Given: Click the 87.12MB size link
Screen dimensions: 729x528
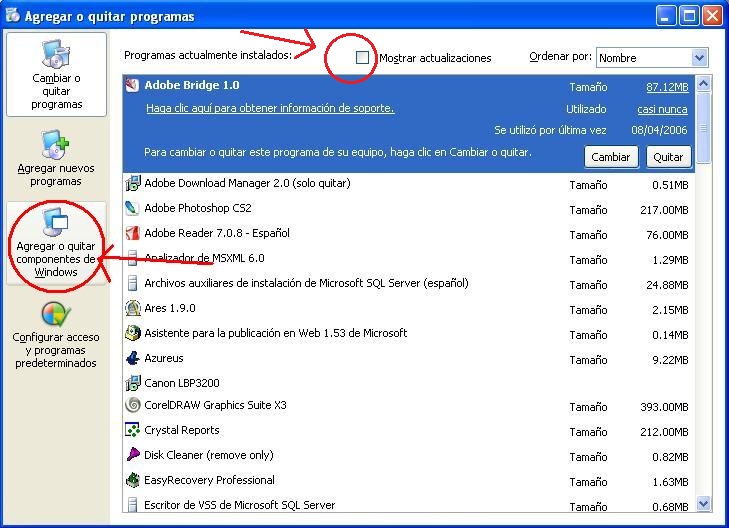Looking at the screenshot, I should (x=667, y=87).
